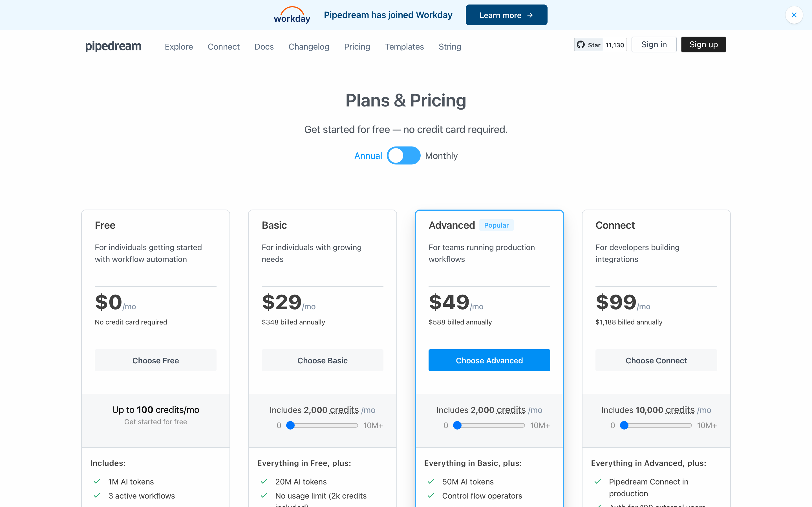Switch billing to Monthly
The height and width of the screenshot is (507, 812).
click(441, 155)
